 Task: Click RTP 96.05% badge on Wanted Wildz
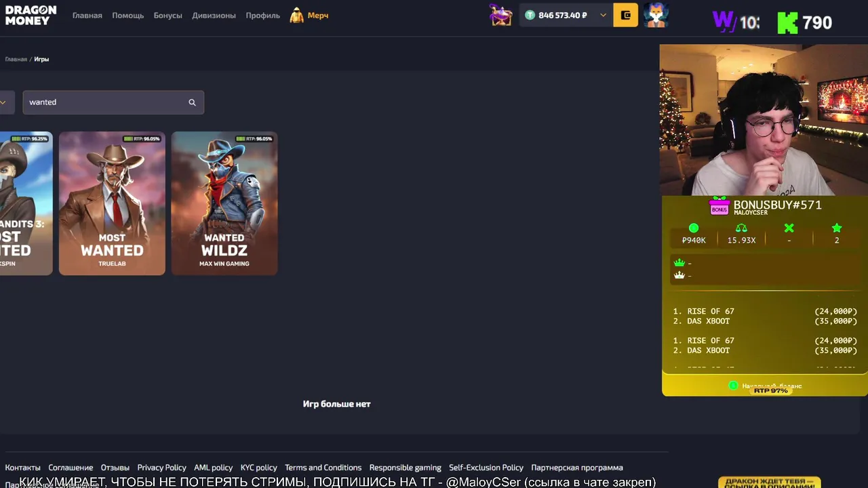(254, 139)
